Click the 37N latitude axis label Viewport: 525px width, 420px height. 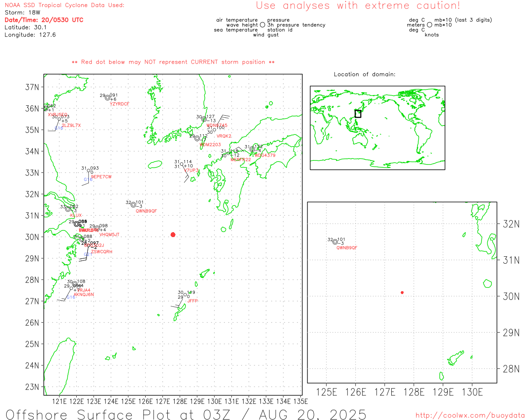[32, 87]
